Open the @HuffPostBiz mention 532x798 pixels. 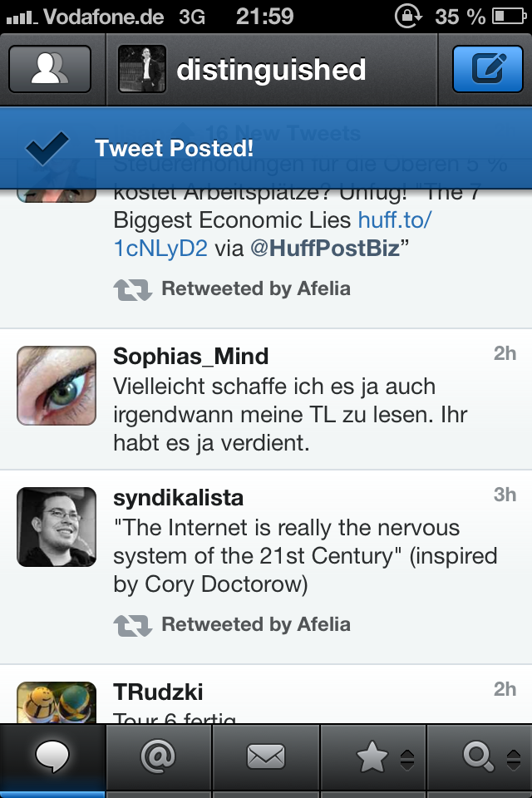click(x=324, y=248)
